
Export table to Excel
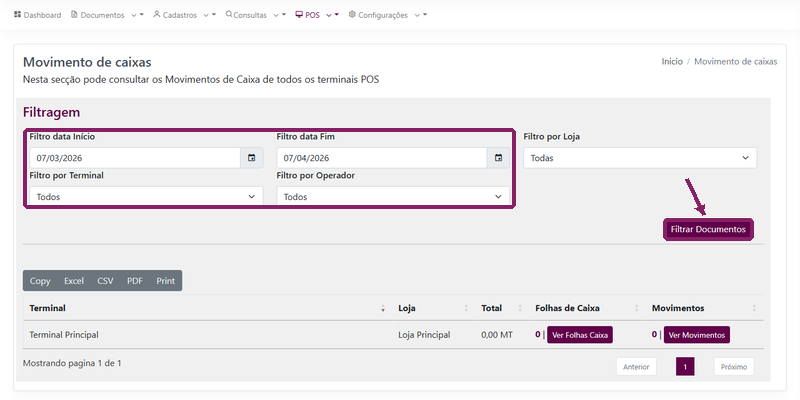(74, 281)
